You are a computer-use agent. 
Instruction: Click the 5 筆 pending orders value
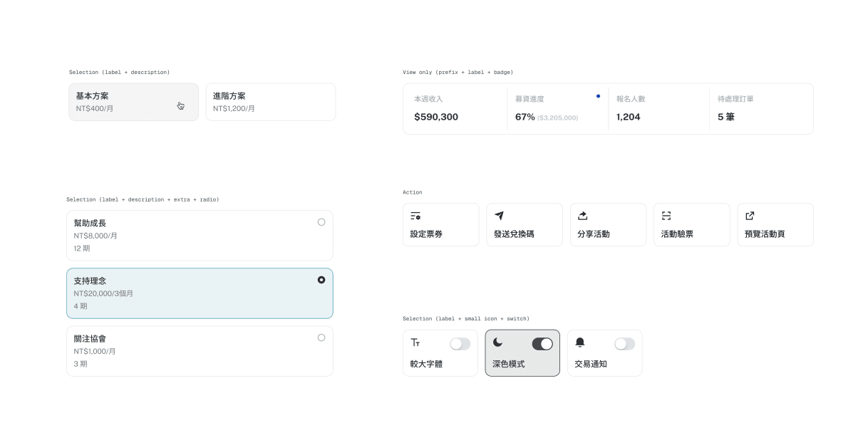pyautogui.click(x=726, y=117)
